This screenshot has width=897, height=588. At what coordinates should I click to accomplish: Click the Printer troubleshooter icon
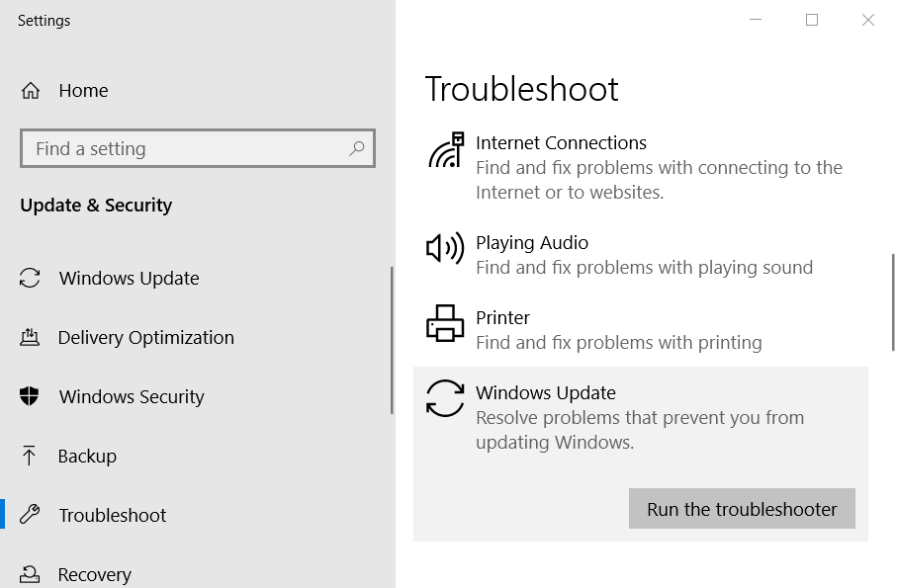445,323
